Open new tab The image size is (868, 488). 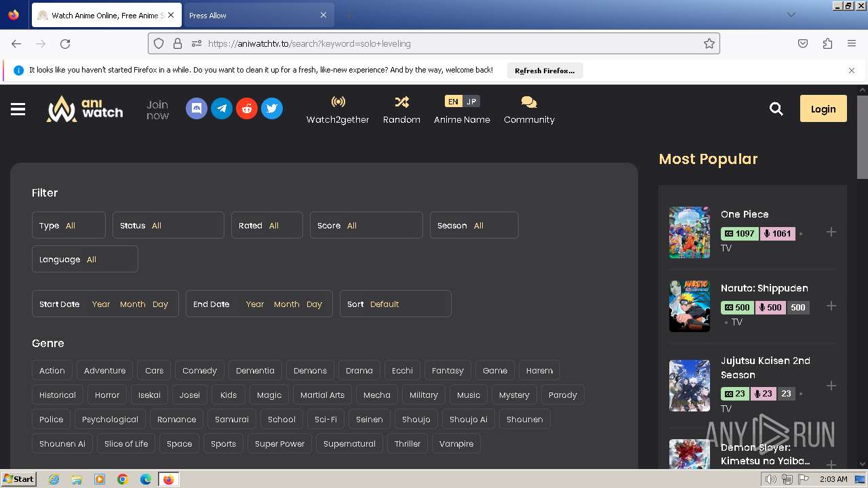point(349,15)
